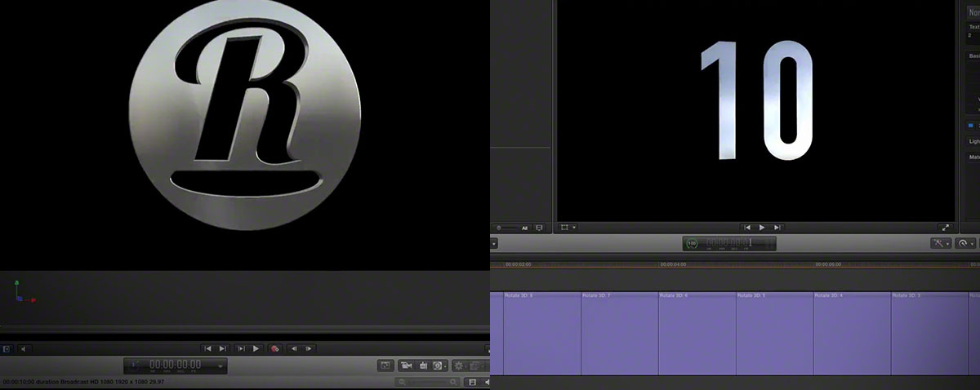Viewport: 980px width, 390px height.
Task: Play the Final Cut viewer
Action: (762, 228)
